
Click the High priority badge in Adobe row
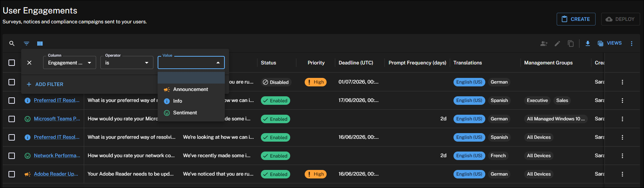pyautogui.click(x=316, y=174)
